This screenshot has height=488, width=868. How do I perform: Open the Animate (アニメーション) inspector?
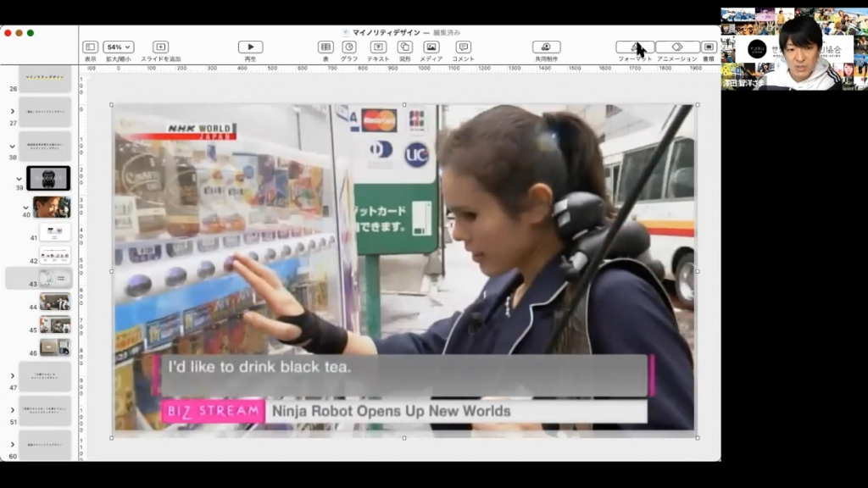[677, 47]
